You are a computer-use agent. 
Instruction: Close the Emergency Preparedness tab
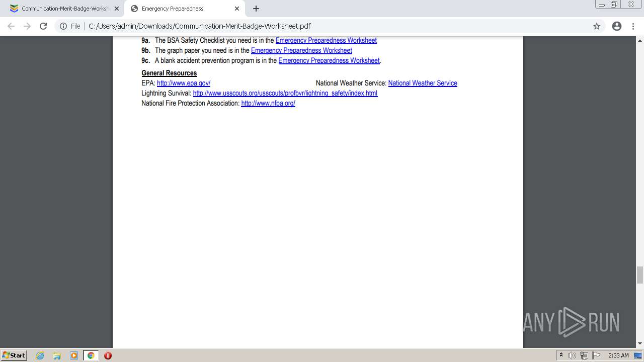[237, 9]
